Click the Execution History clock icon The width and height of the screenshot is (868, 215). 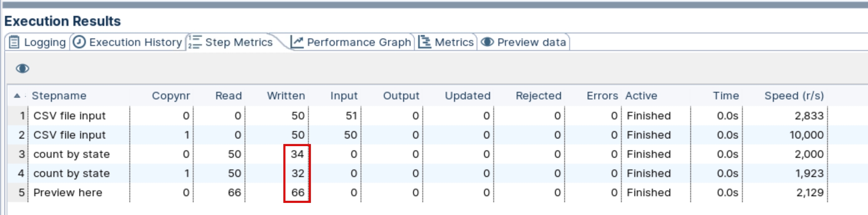point(79,42)
